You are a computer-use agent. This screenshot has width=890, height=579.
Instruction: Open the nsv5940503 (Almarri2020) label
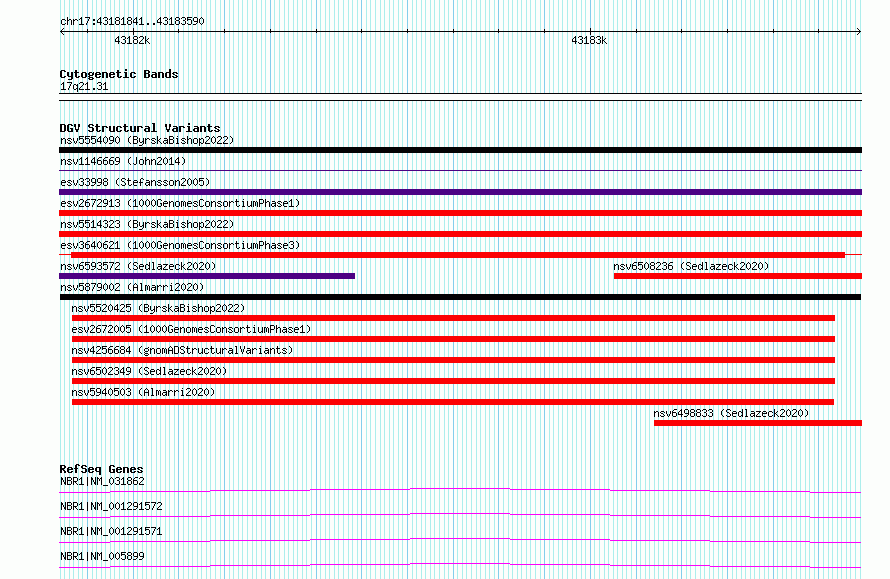pyautogui.click(x=143, y=392)
